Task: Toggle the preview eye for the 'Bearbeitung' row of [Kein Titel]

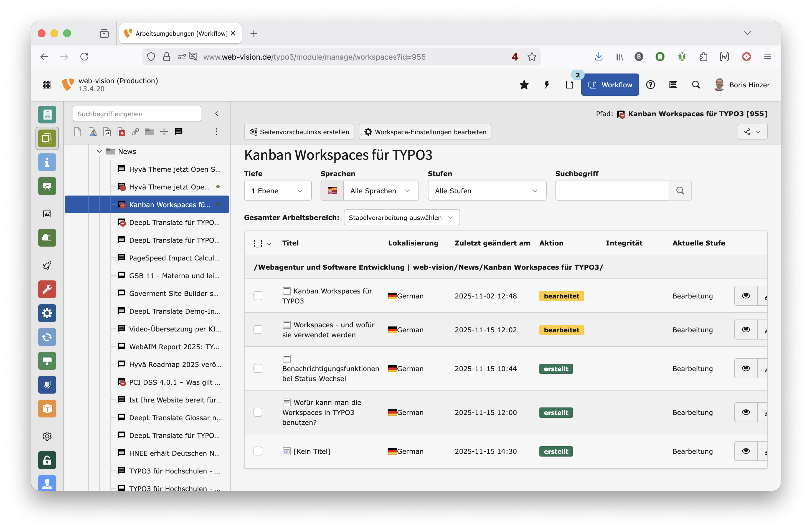Action: [x=746, y=451]
